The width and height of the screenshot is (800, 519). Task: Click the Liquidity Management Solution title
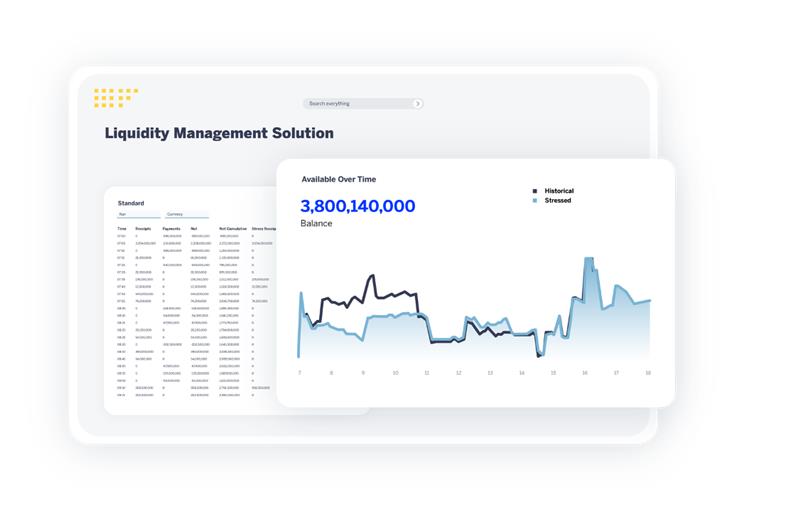[219, 133]
